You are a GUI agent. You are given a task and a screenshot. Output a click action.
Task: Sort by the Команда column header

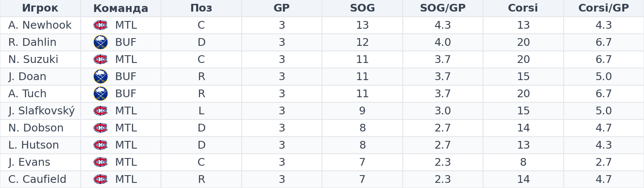[x=121, y=8]
